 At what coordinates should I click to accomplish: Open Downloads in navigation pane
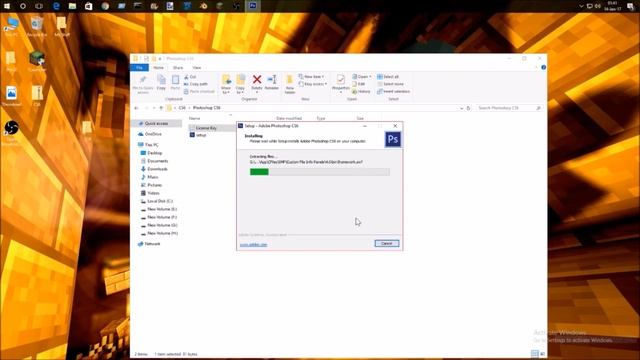pos(157,169)
